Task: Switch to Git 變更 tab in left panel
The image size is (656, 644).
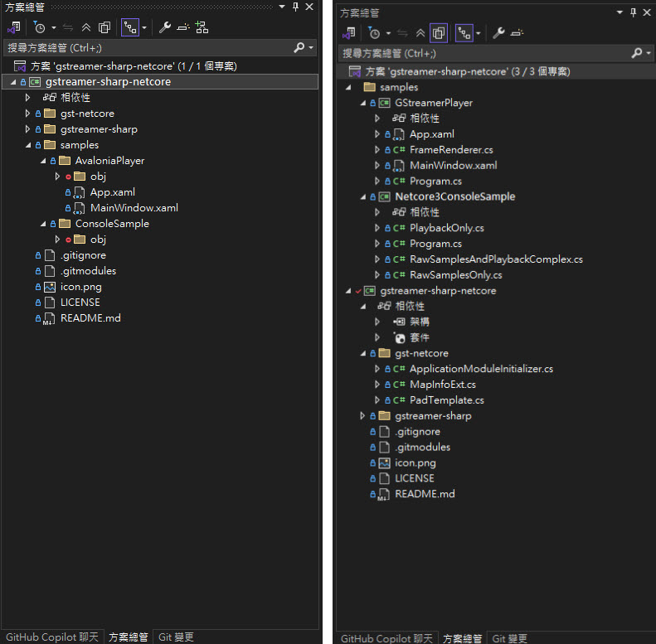Action: click(175, 637)
